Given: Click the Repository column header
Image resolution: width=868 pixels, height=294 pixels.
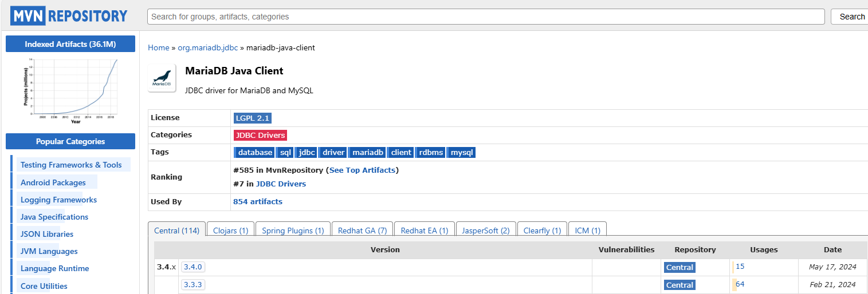Looking at the screenshot, I should [x=695, y=249].
